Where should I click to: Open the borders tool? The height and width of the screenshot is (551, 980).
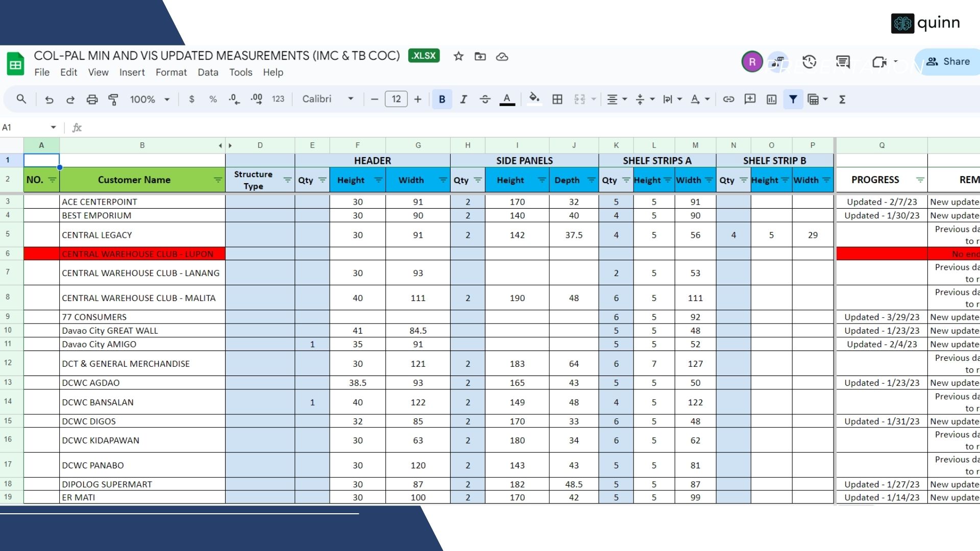coord(557,99)
